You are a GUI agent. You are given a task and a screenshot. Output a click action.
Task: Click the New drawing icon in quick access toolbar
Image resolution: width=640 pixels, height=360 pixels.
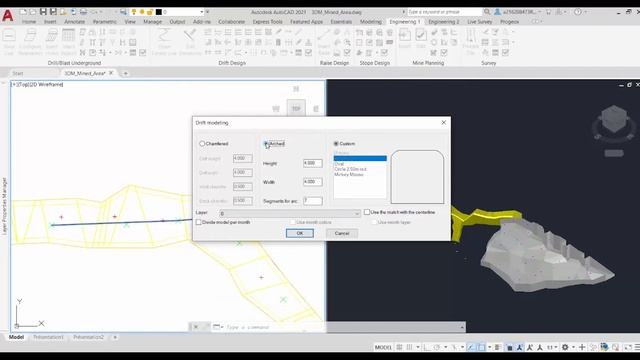point(23,12)
